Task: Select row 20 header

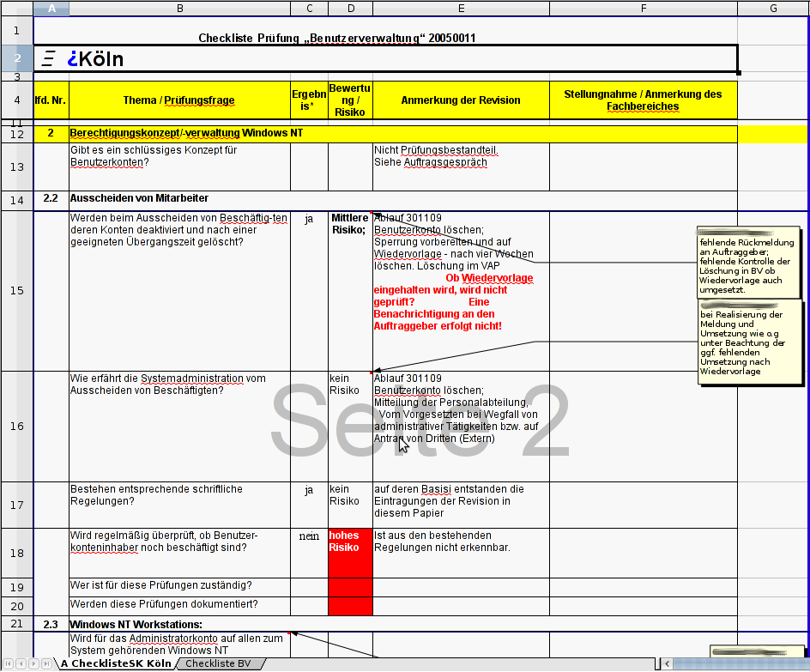Action: coord(17,607)
